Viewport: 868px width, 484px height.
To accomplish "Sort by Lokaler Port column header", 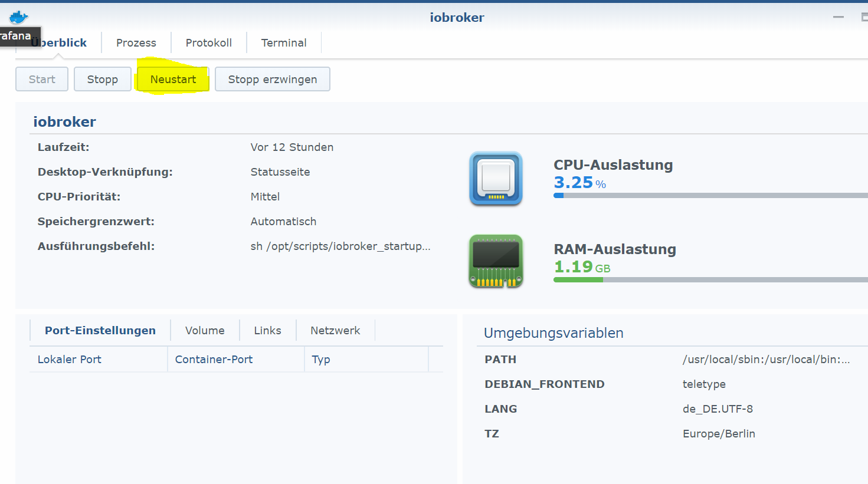I will pyautogui.click(x=99, y=360).
